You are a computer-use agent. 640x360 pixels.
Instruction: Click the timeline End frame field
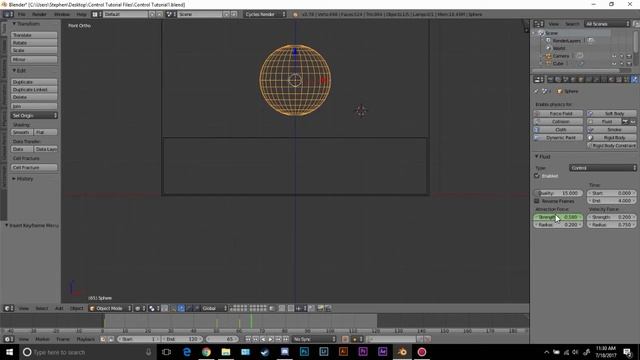pyautogui.click(x=182, y=339)
